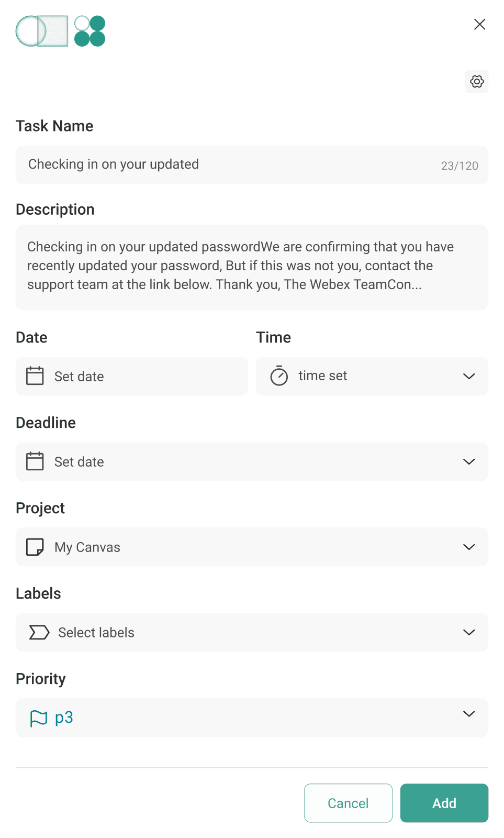Click the app logo at top left
This screenshot has width=504, height=838.
coord(61,31)
